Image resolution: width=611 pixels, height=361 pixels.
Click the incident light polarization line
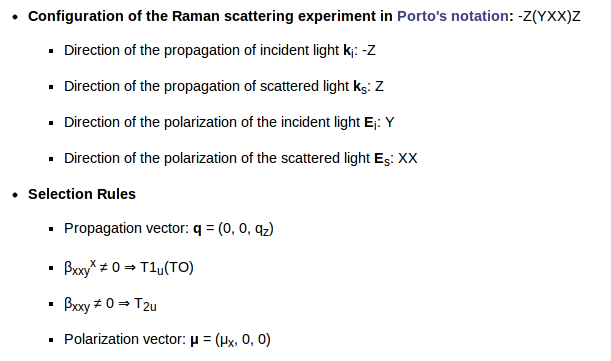pos(229,122)
